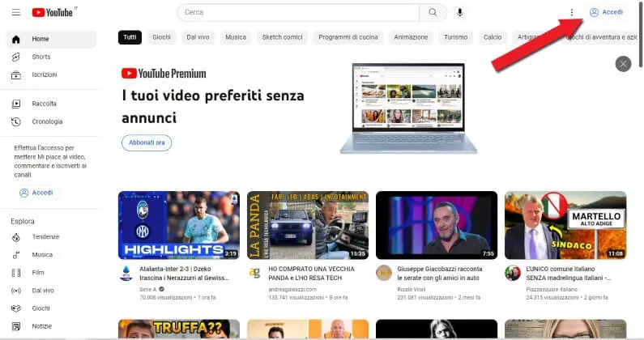Select the Tutti filter chip
This screenshot has width=644, height=340.
click(x=130, y=37)
